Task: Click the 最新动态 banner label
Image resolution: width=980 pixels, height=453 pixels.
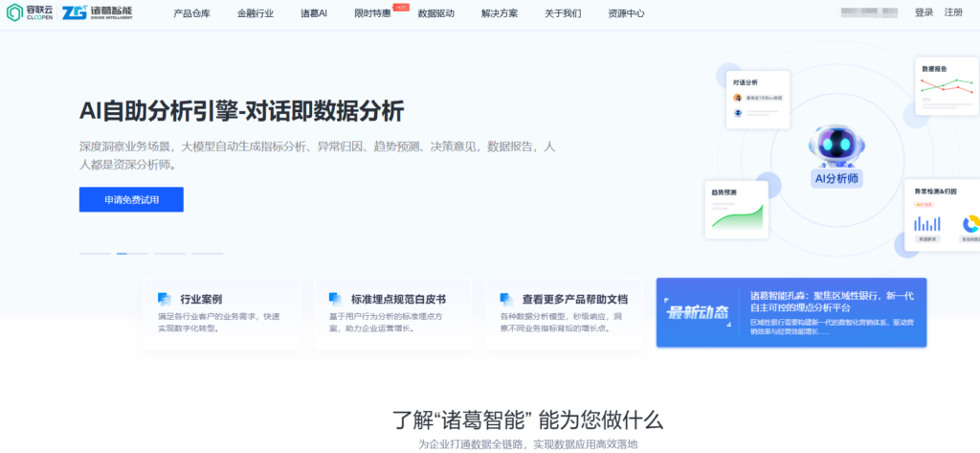Action: click(698, 313)
